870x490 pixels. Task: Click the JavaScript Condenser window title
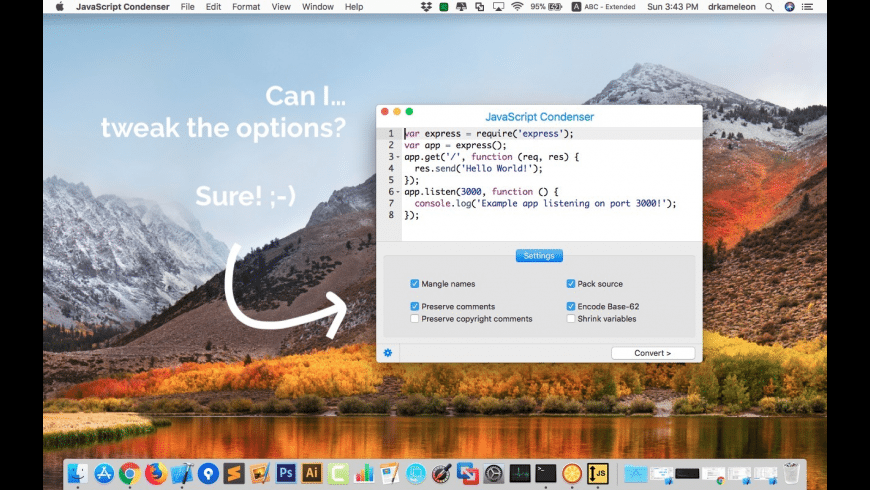point(539,117)
